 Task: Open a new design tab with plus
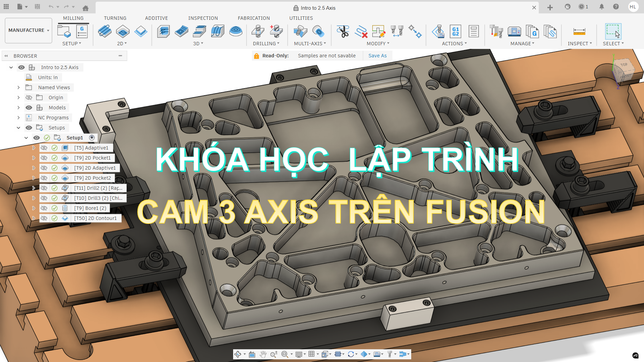pos(550,7)
